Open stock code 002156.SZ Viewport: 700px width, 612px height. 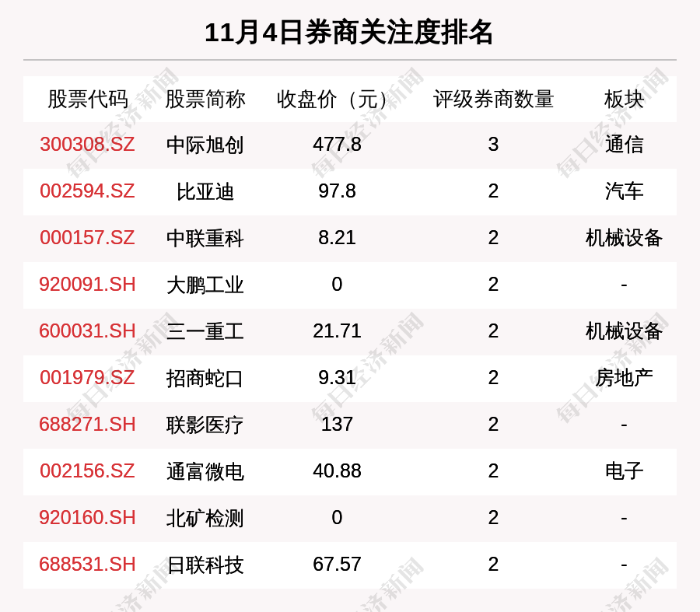[x=87, y=471]
